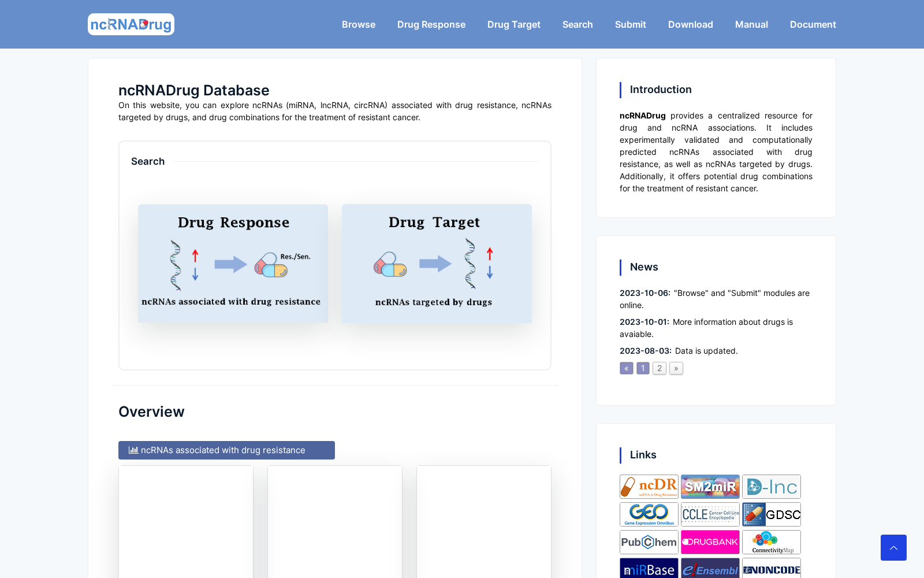Click the ncRNADrug Database heading
The image size is (924, 578).
(193, 90)
